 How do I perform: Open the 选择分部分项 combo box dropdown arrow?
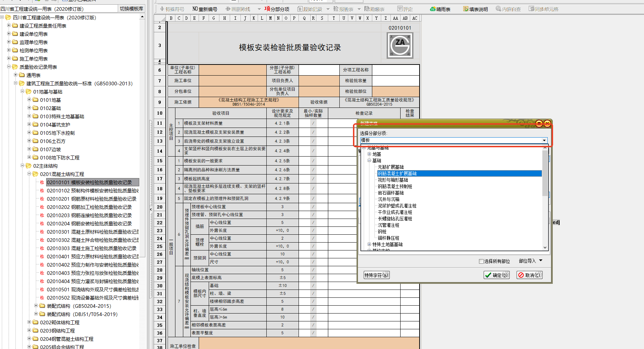[544, 140]
